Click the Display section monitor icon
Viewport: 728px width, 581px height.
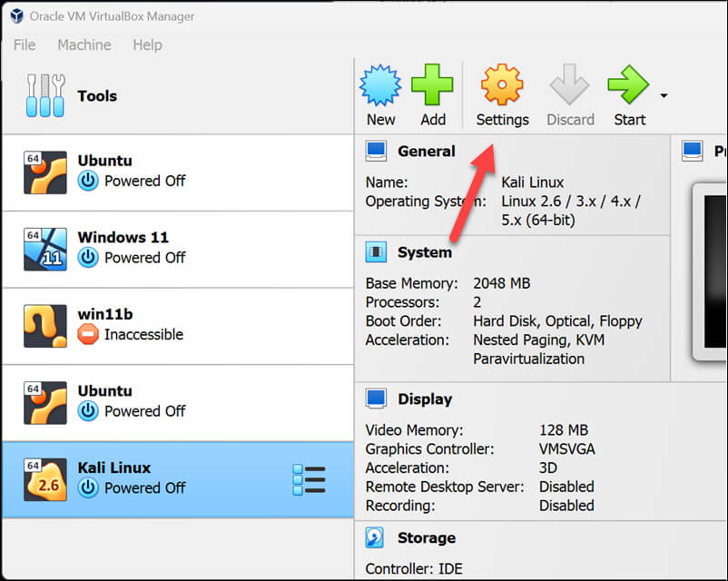point(375,399)
